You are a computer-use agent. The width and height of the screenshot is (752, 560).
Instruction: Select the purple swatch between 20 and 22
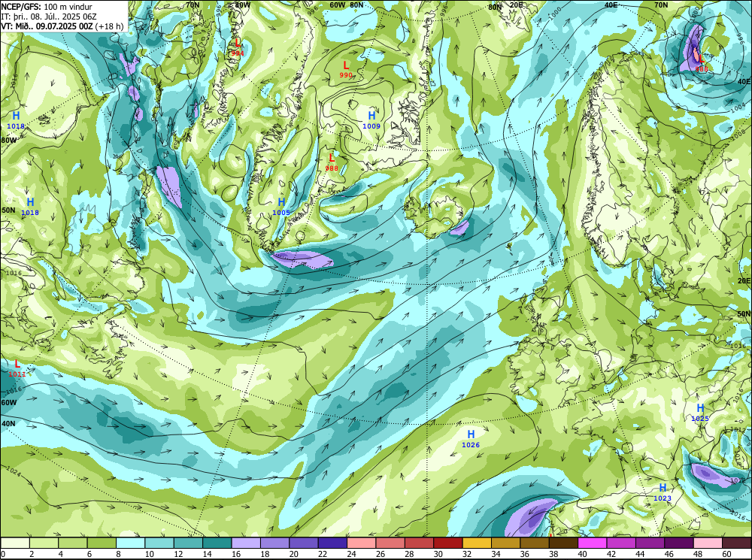click(x=304, y=543)
